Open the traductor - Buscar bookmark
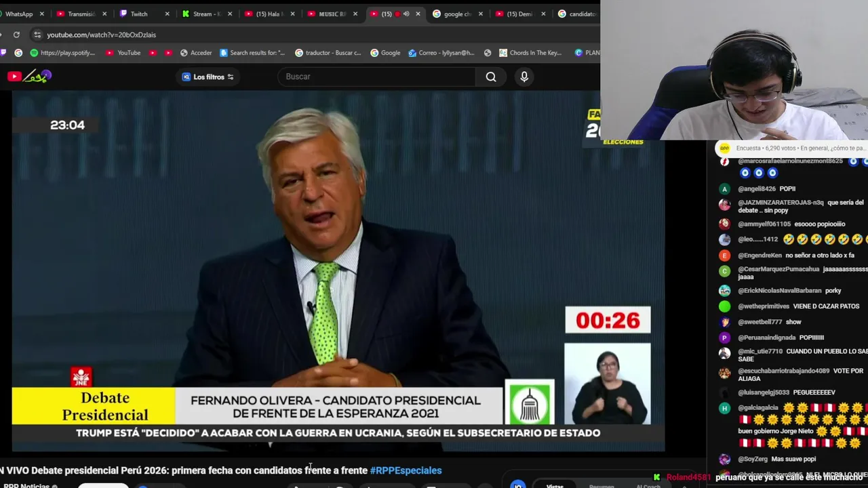The image size is (868, 488). click(328, 53)
